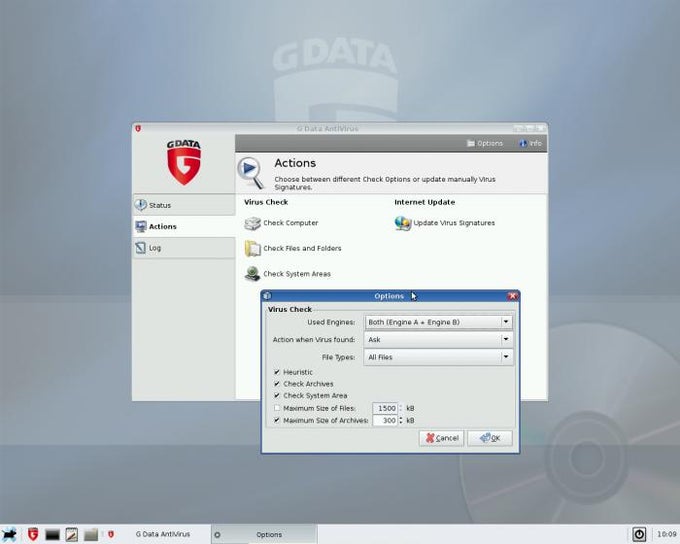Open the Status section in sidebar

[x=184, y=205]
